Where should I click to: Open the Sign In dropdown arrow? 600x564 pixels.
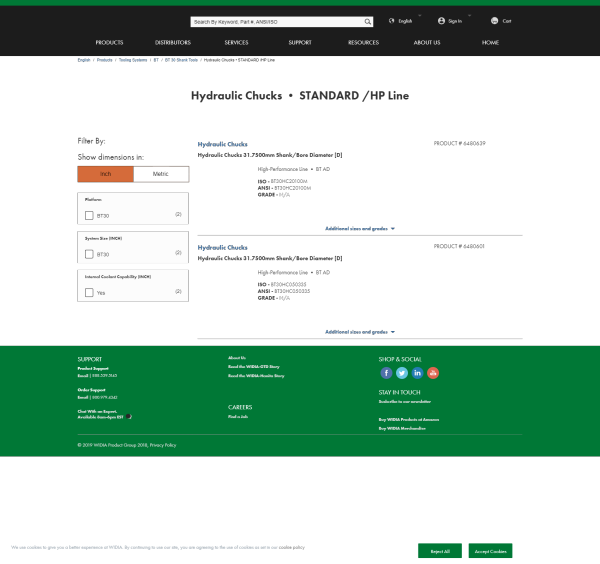tap(470, 16)
